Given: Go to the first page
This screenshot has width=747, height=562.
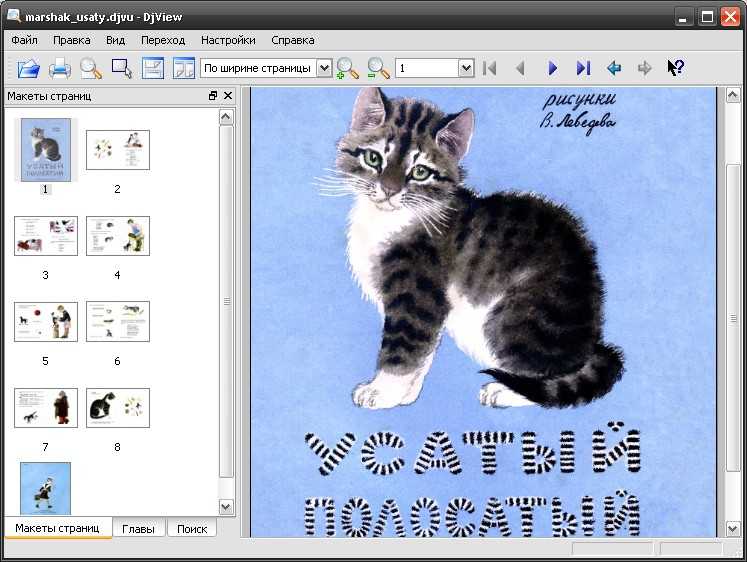Looking at the screenshot, I should (489, 68).
